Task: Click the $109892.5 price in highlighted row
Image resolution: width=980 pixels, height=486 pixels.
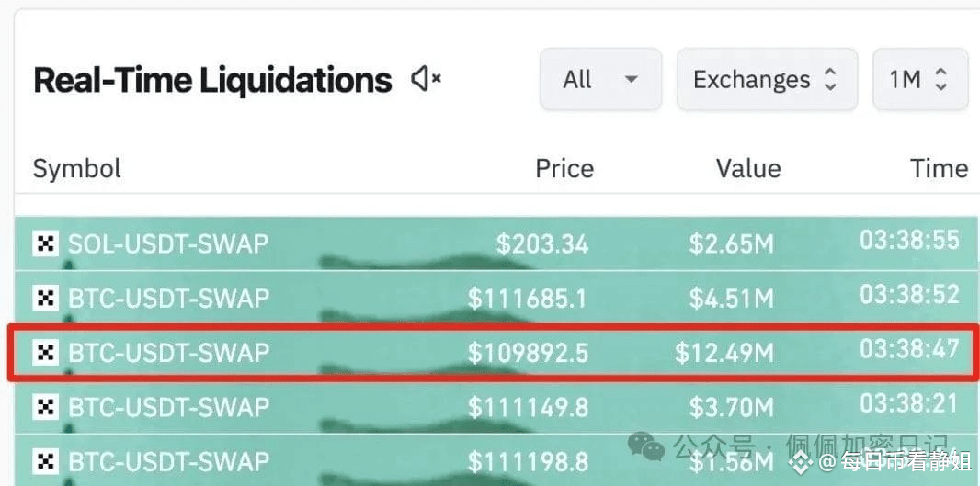Action: click(528, 353)
